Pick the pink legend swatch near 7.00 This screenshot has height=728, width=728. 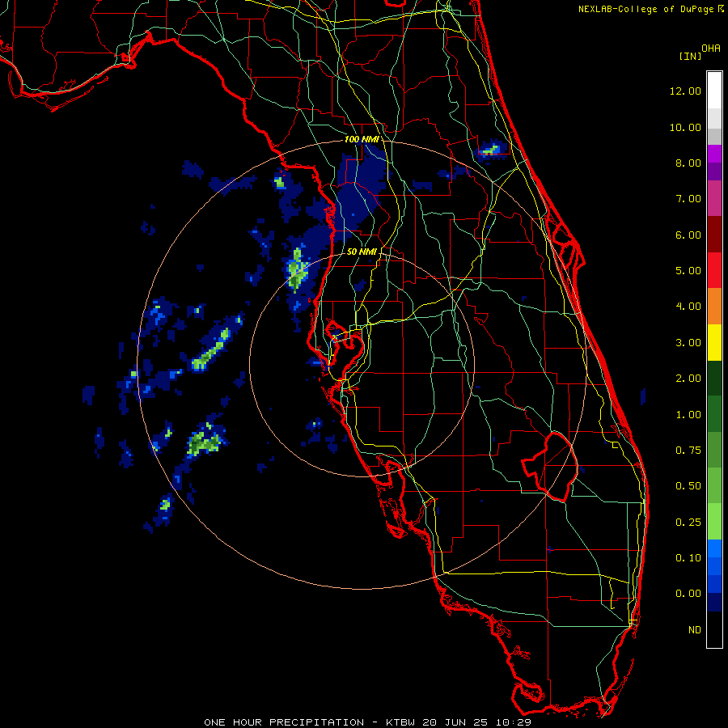tap(714, 198)
